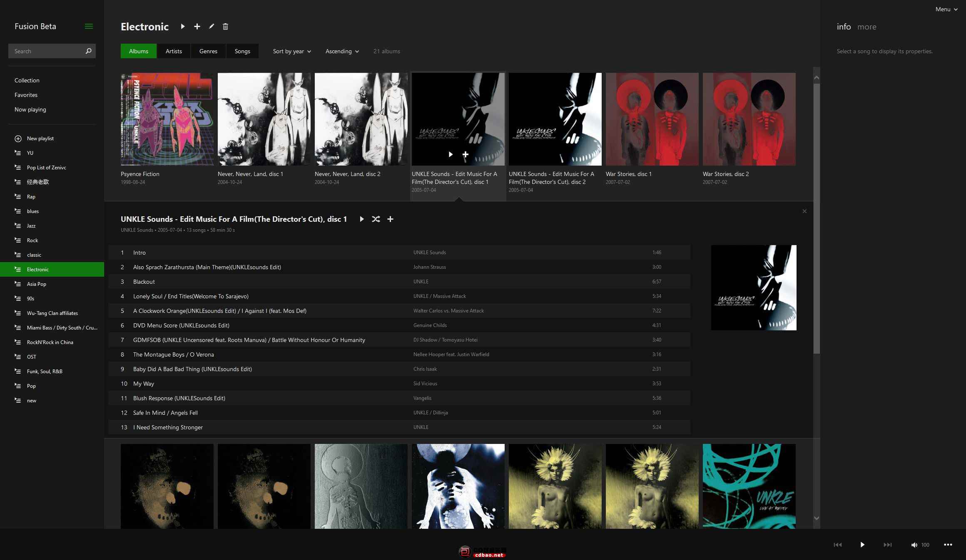Click the playlist icon next to YU
Viewport: 966px width, 560px height.
[x=18, y=153]
